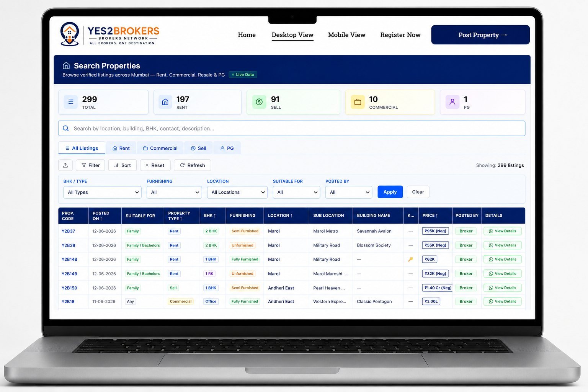Sort by BHK column header

(210, 216)
